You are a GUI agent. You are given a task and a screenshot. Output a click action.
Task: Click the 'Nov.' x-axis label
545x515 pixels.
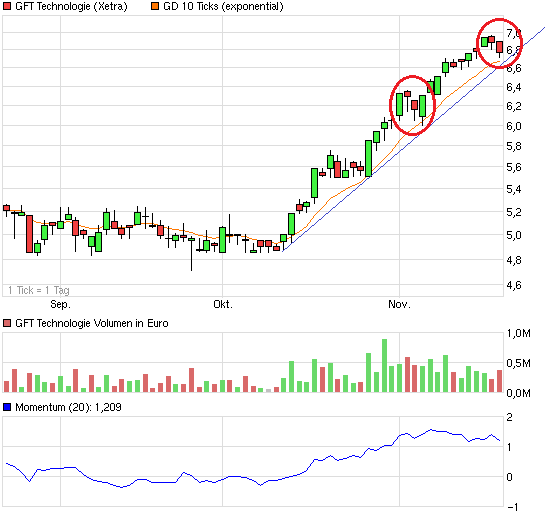pyautogui.click(x=399, y=304)
